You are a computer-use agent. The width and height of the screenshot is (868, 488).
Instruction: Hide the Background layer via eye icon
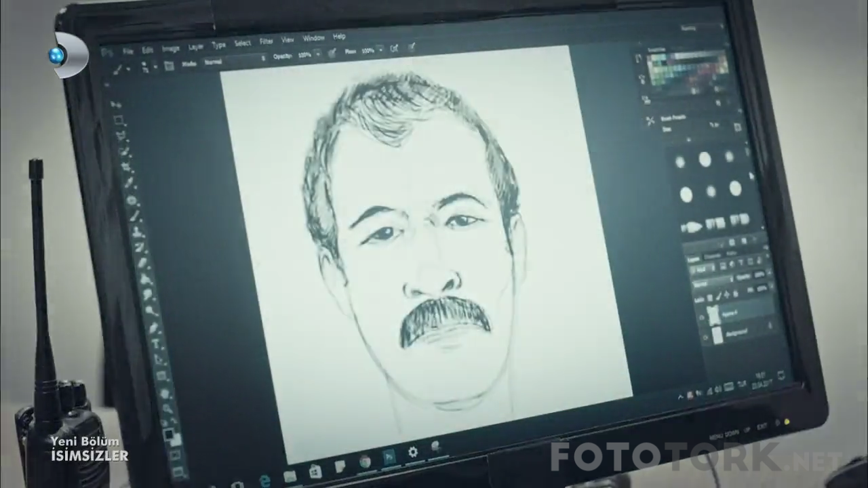(x=705, y=337)
